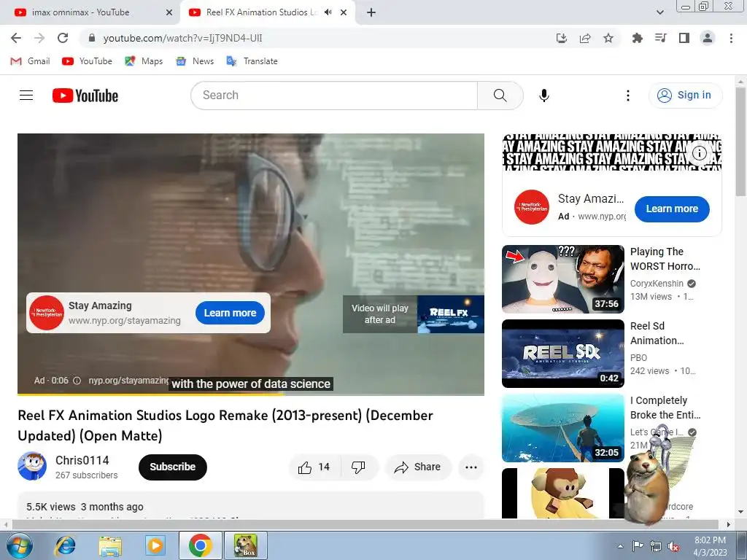Screen dimensions: 747x560
Task: Open tab search dropdown arrow
Action: pyautogui.click(x=659, y=12)
